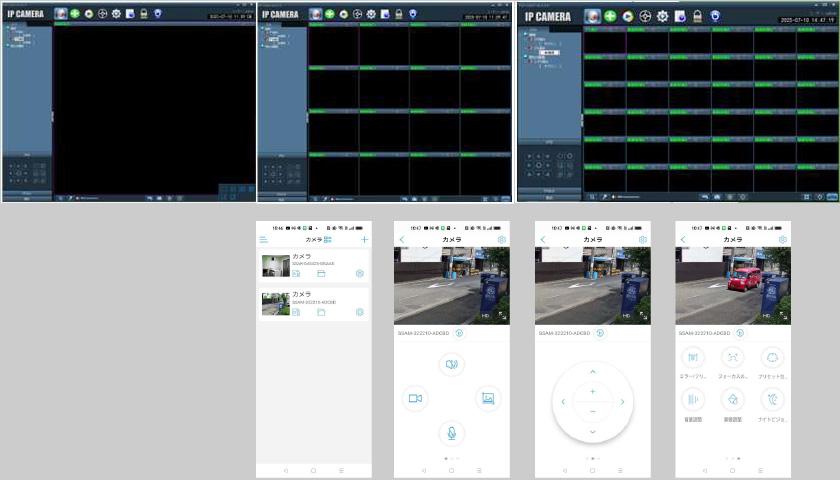840x480 pixels.
Task: Open the settings gear of the first camera in the list
Action: 360,274
